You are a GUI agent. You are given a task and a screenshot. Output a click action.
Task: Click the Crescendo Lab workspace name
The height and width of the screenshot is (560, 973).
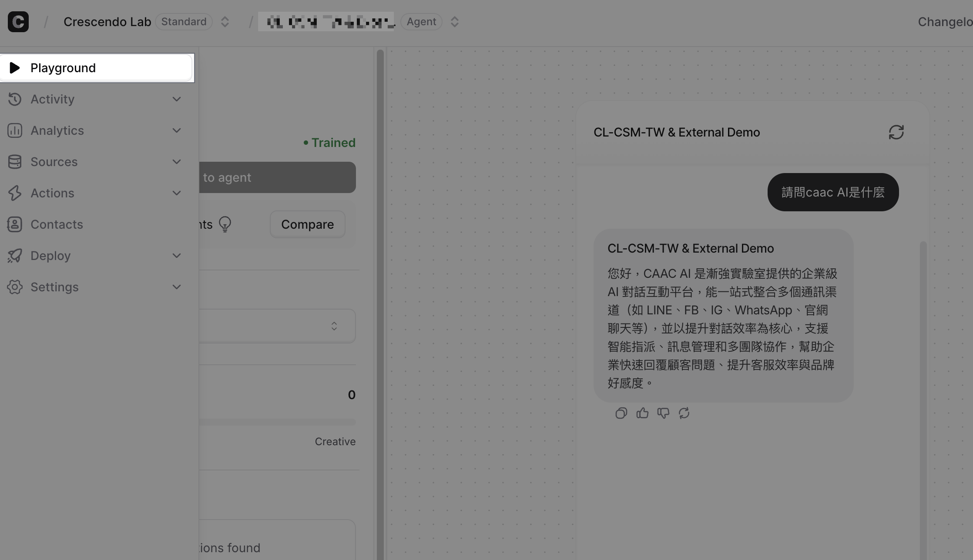click(107, 22)
